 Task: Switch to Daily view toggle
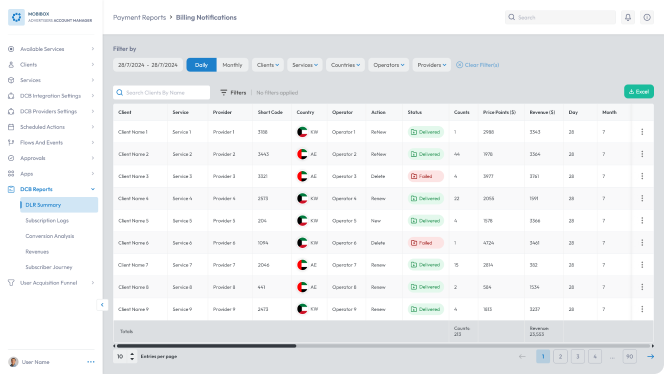[201, 65]
